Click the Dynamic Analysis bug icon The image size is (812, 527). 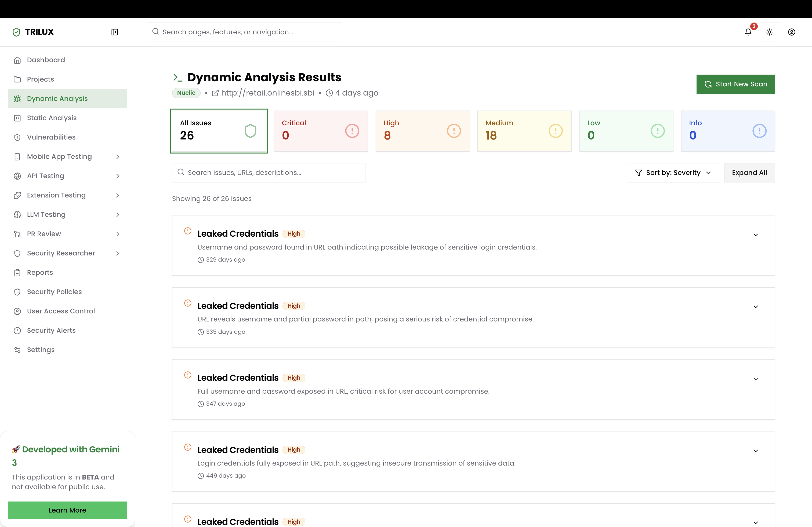[17, 99]
